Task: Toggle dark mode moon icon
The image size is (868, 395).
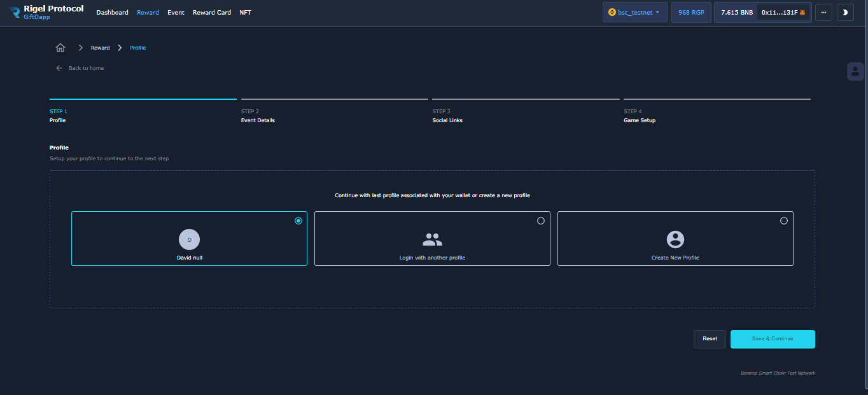Action: coord(845,12)
